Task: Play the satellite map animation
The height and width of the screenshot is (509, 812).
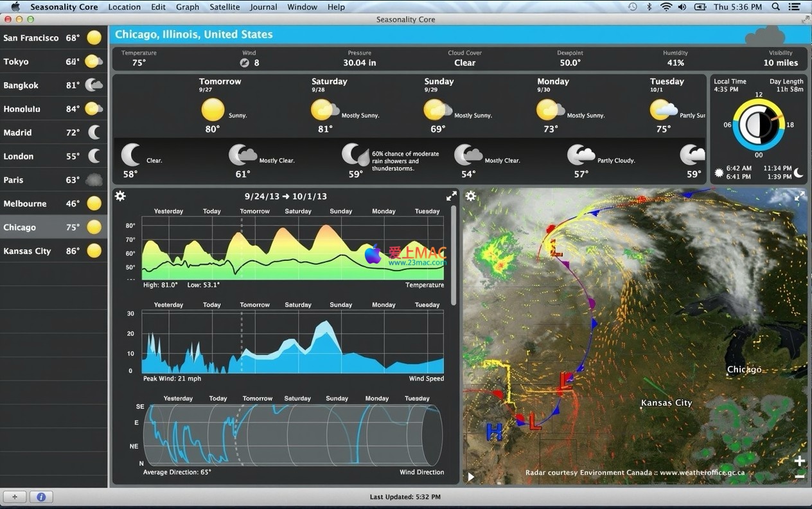Action: 471,476
